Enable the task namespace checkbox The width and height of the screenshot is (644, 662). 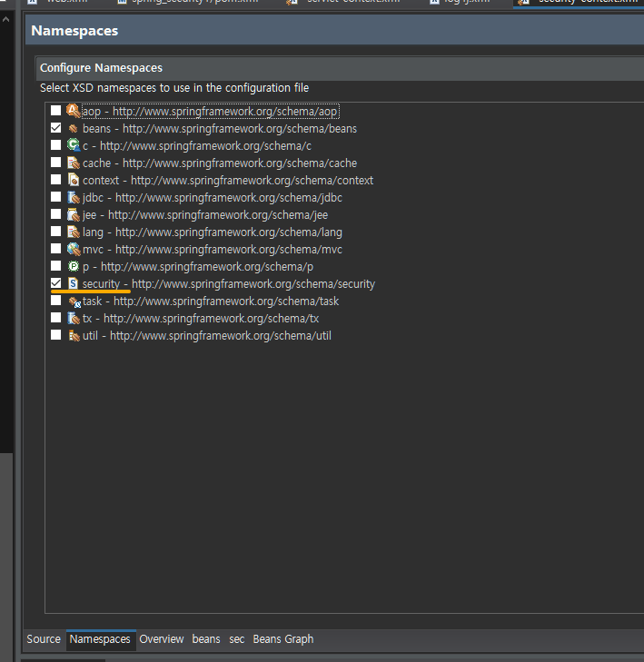point(55,301)
